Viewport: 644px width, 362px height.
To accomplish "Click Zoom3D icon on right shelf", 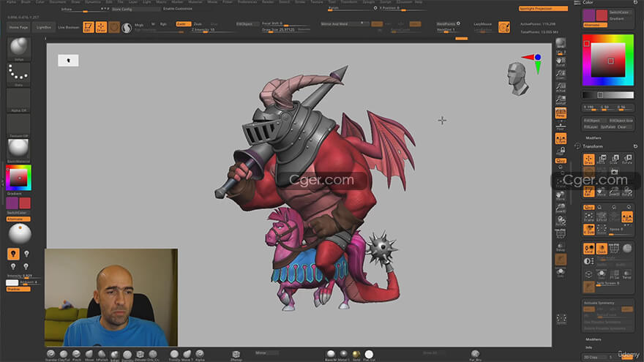I will pyautogui.click(x=561, y=208).
